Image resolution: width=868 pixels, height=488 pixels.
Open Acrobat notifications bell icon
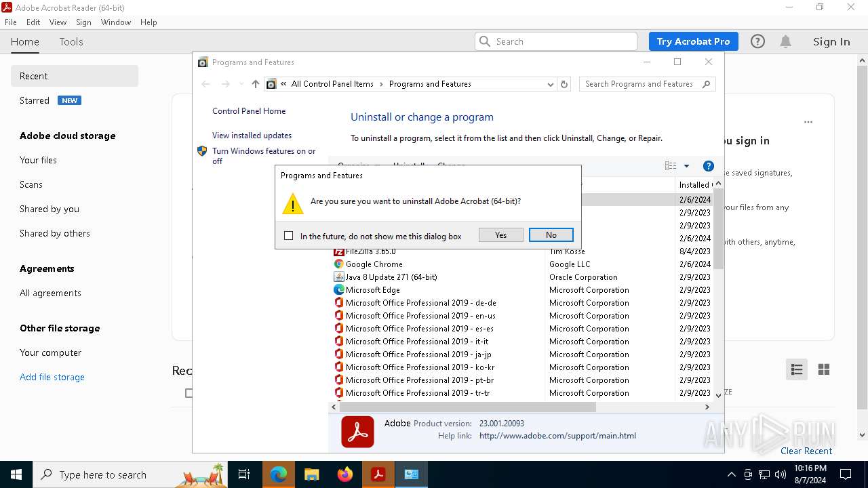(x=785, y=41)
